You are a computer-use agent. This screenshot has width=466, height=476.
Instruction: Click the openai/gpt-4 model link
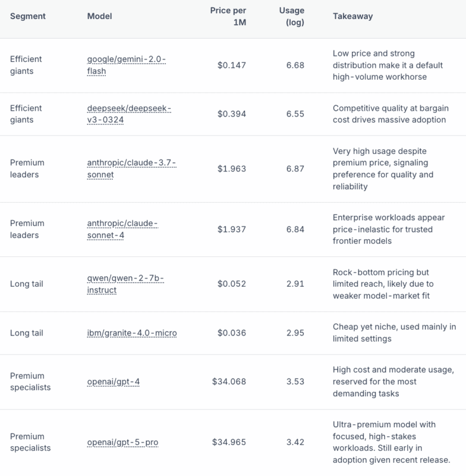click(114, 381)
